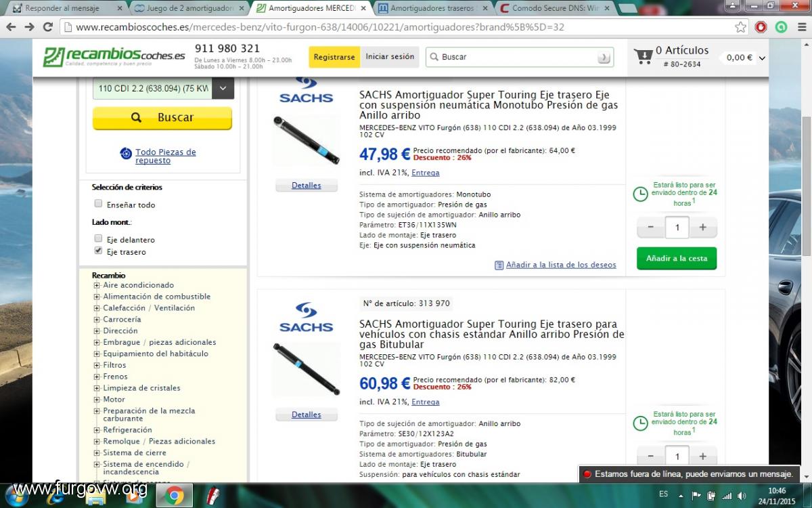Click the wishlist icon beside Añadir a la lista
812x508 pixels.
click(499, 266)
